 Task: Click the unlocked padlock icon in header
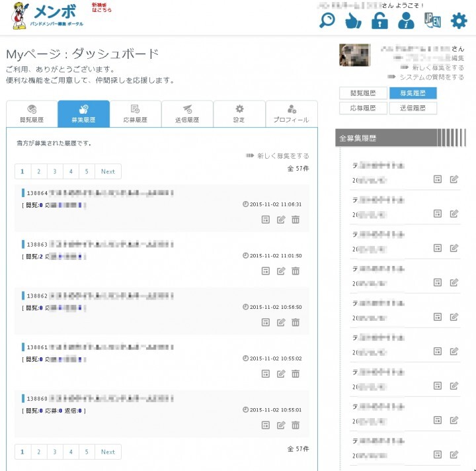[379, 21]
